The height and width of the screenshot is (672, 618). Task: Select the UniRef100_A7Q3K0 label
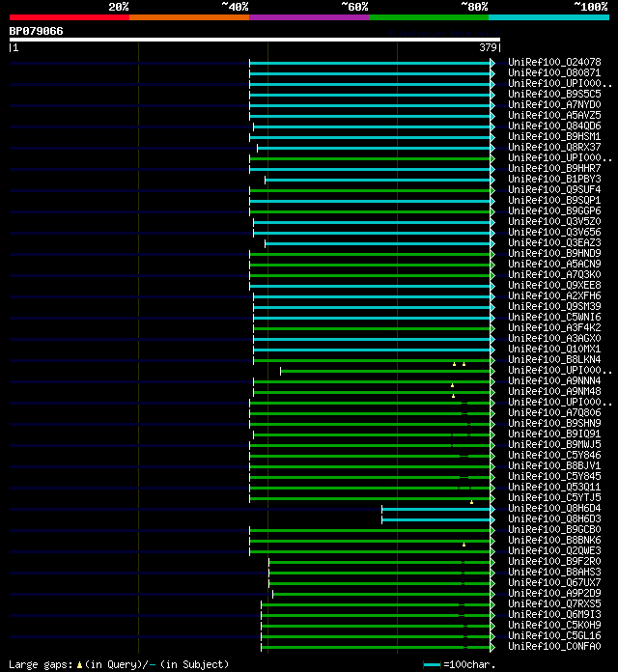(554, 275)
